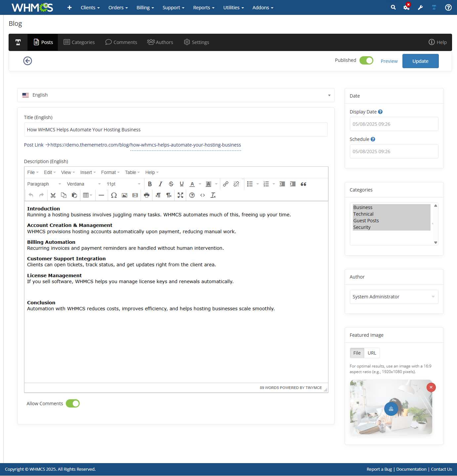Click the text color icon
This screenshot has width=457, height=476.
tap(192, 184)
